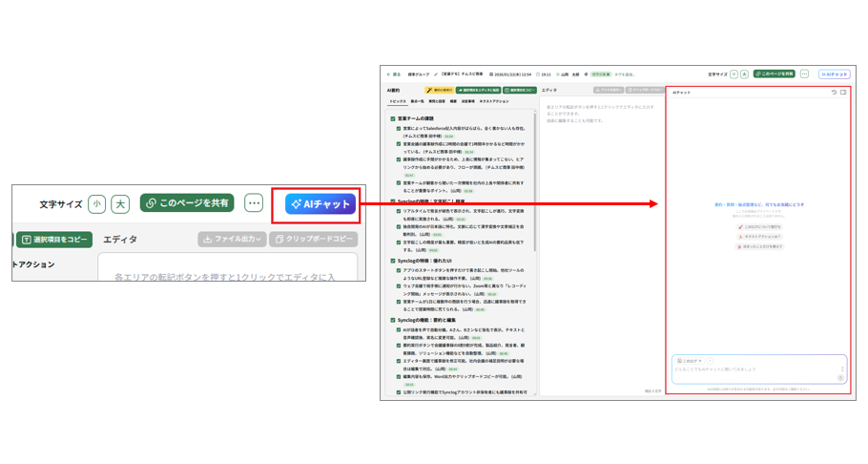Click the editor text area in the full app view
This screenshot has width=868, height=464.
click(x=602, y=246)
